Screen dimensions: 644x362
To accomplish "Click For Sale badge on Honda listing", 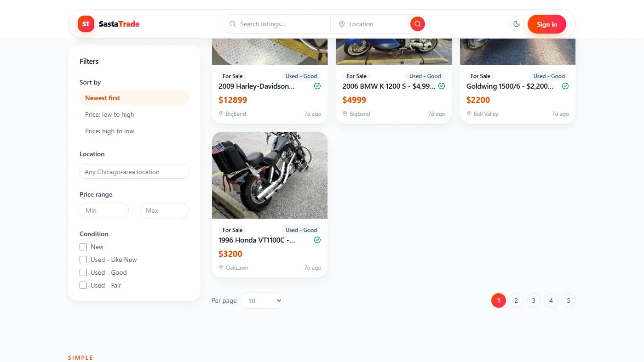I will coord(232,230).
